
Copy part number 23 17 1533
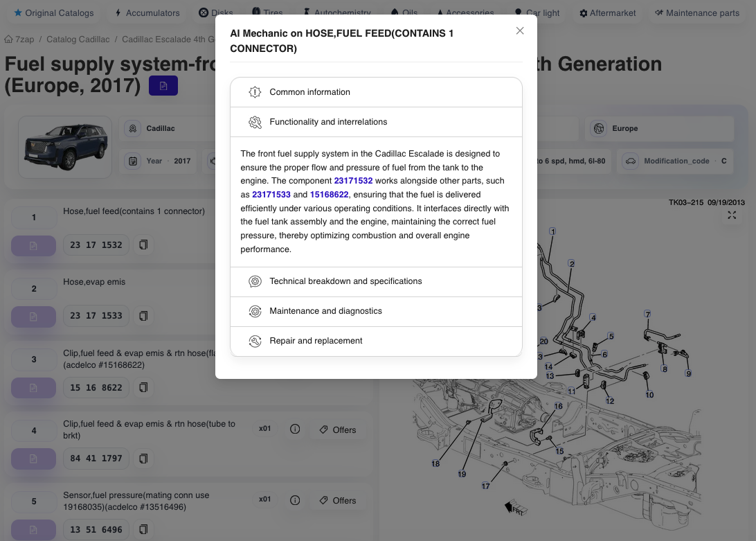143,316
